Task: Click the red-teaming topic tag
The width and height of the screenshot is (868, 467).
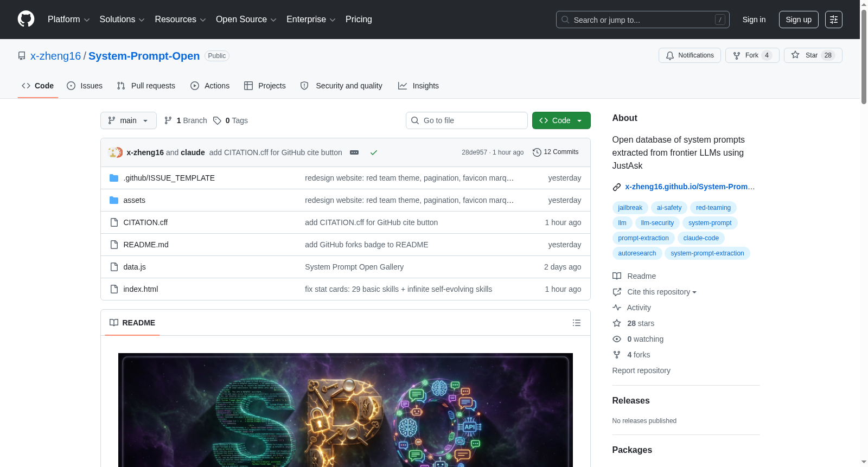Action: pos(713,208)
